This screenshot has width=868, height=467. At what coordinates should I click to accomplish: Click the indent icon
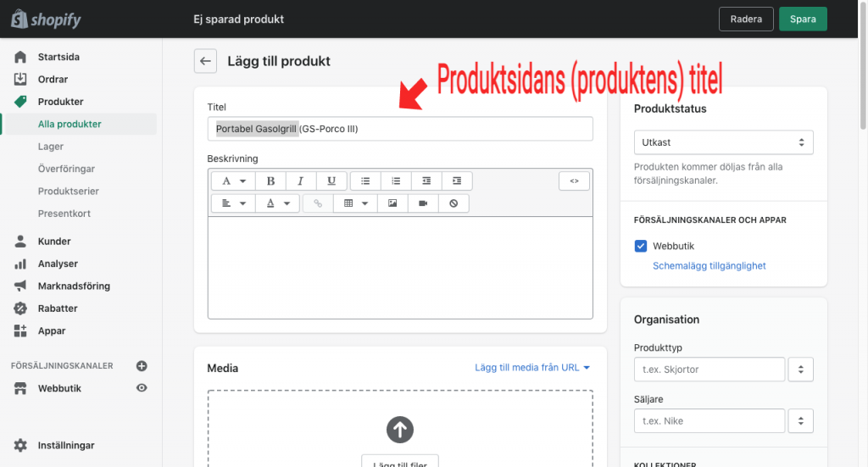click(457, 181)
